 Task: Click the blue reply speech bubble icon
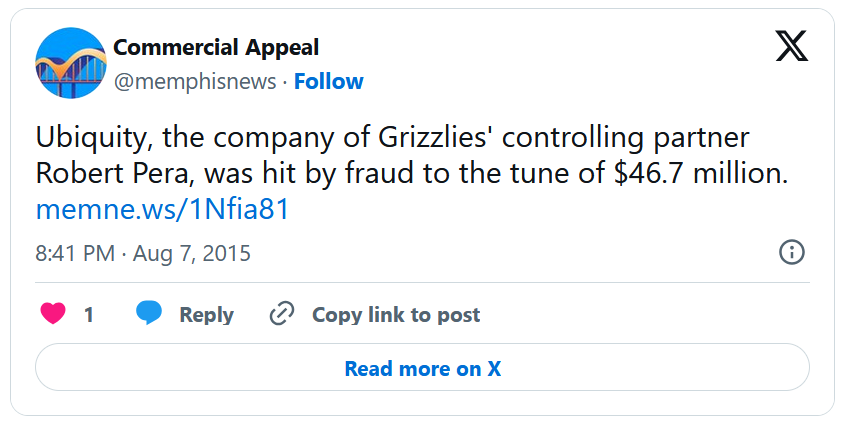click(149, 313)
